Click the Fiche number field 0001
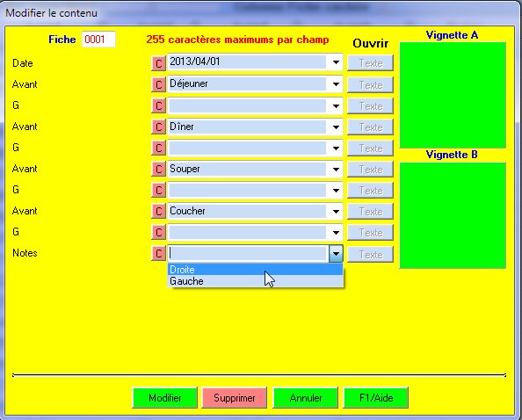The height and width of the screenshot is (420, 522). [98, 40]
